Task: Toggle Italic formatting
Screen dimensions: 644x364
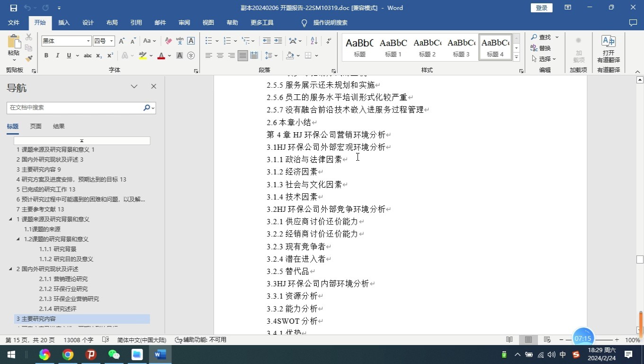Action: coord(58,55)
